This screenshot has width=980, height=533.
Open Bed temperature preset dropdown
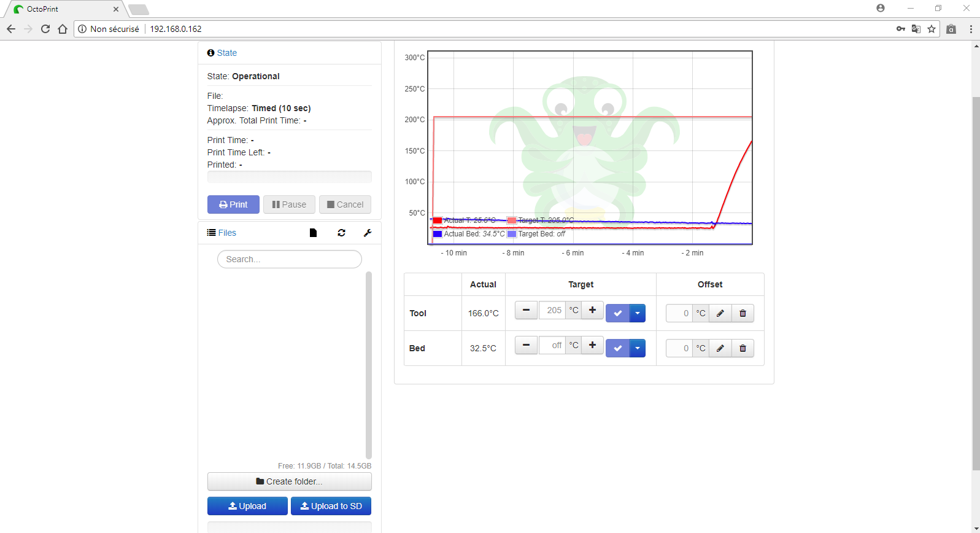638,348
